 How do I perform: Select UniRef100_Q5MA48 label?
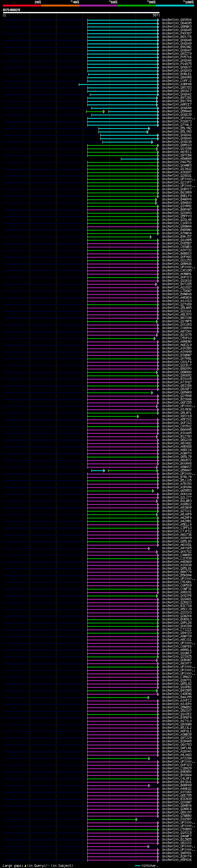(x=177, y=111)
